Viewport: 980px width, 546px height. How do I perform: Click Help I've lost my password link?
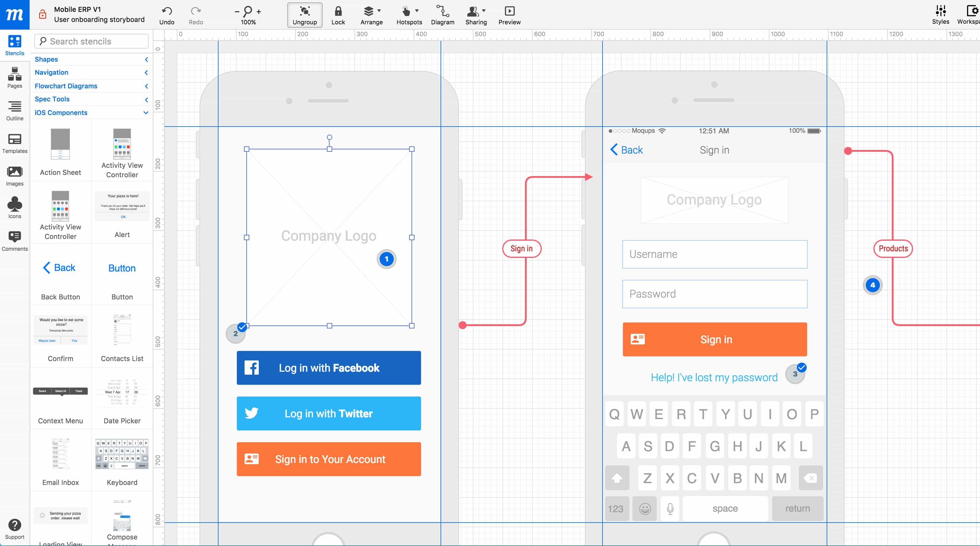click(x=714, y=376)
